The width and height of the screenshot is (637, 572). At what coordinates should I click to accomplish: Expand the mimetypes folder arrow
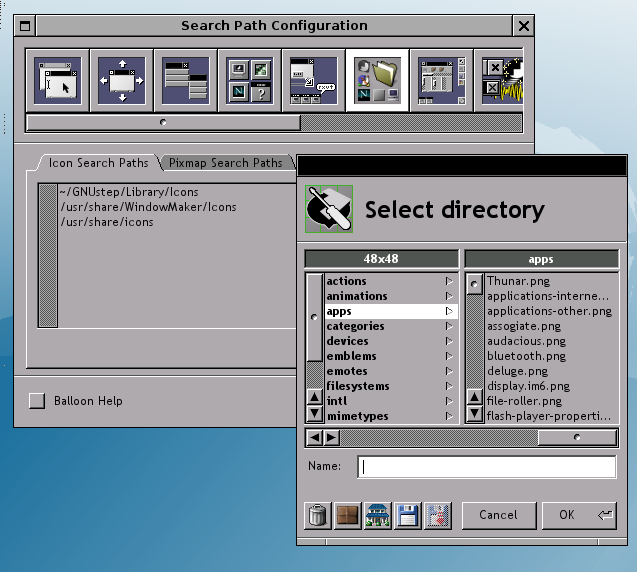[x=449, y=416]
